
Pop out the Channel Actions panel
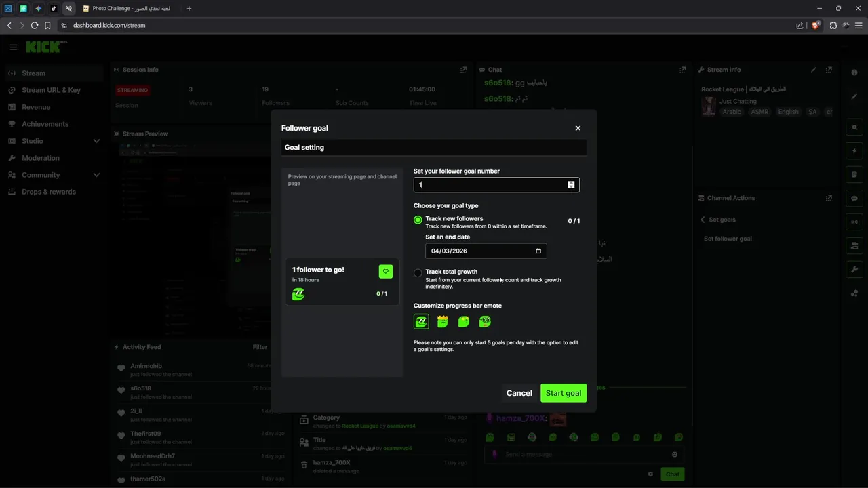pyautogui.click(x=829, y=198)
